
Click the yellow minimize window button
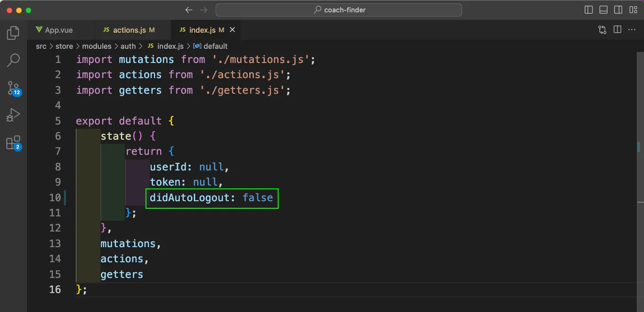[19, 10]
